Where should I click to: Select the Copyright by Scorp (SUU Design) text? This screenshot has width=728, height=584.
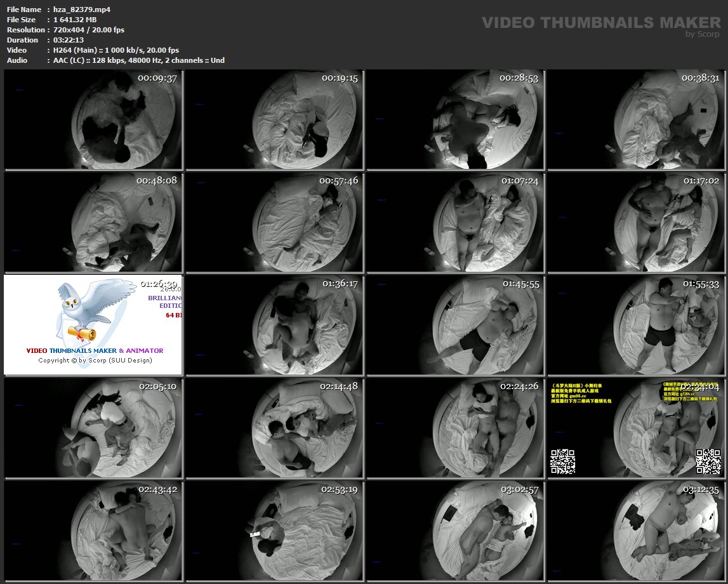tap(95, 361)
